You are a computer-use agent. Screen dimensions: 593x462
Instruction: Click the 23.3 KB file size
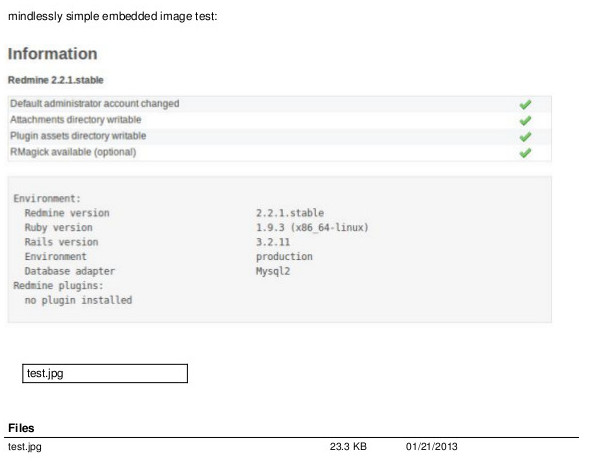[348, 446]
